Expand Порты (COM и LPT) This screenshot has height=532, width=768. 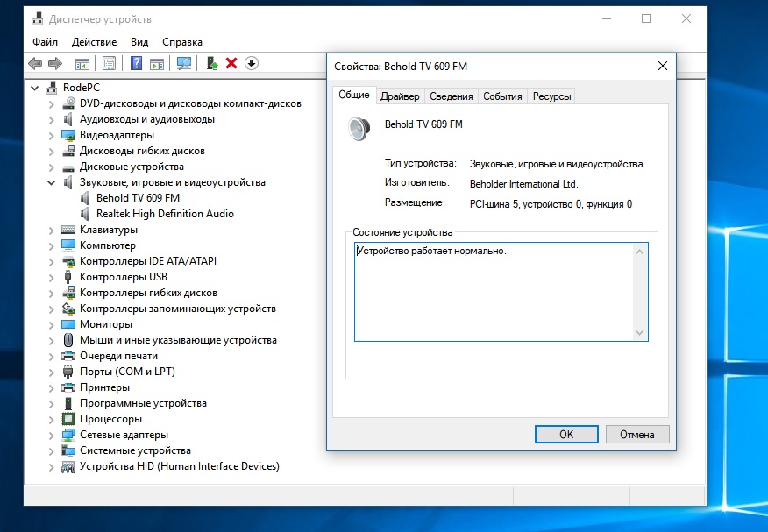pyautogui.click(x=52, y=372)
